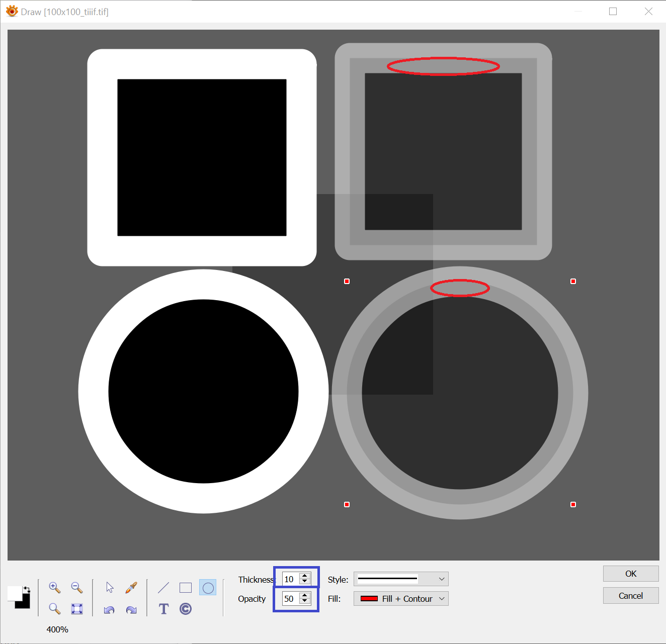Open the Fill + Contour dropdown

(400, 598)
